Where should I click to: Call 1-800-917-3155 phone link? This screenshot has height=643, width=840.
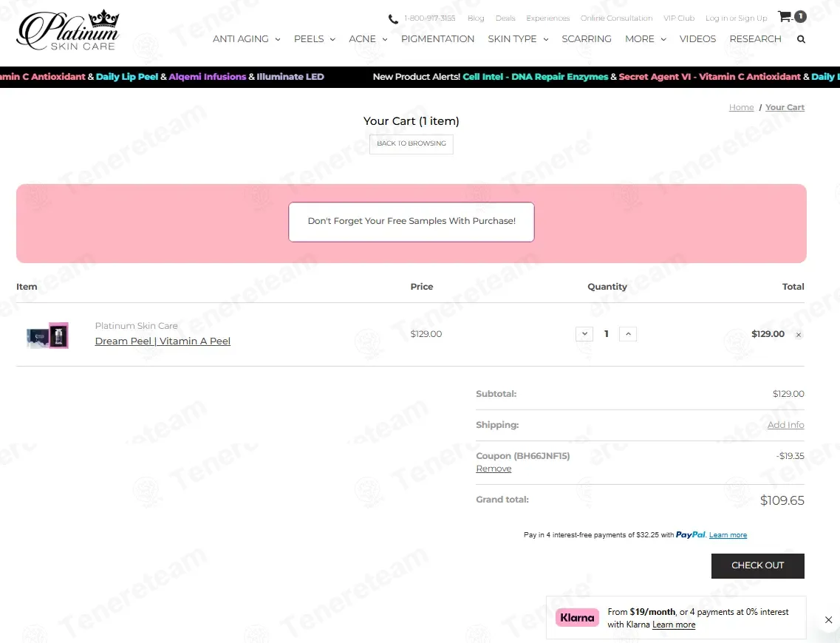(x=430, y=18)
